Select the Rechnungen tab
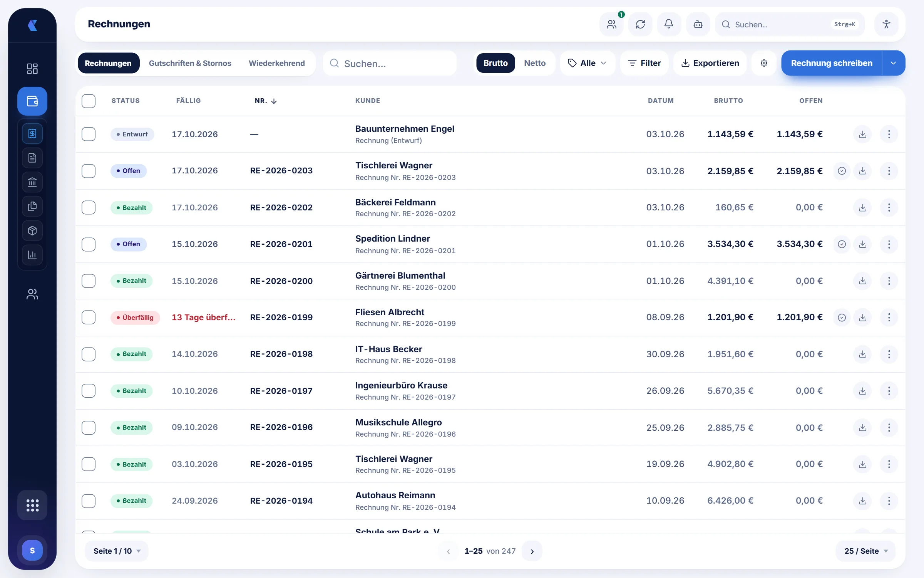This screenshot has height=578, width=924. pyautogui.click(x=108, y=63)
